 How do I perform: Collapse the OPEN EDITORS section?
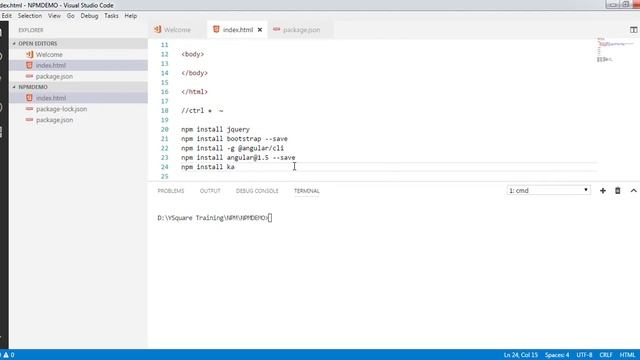[78, 43]
